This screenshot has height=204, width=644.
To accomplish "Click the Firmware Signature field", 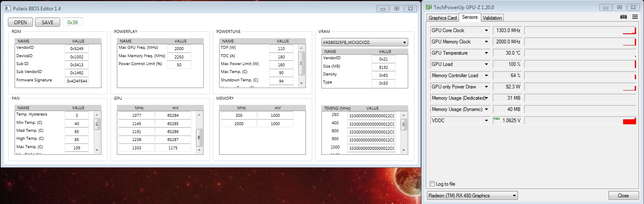I will point(77,81).
